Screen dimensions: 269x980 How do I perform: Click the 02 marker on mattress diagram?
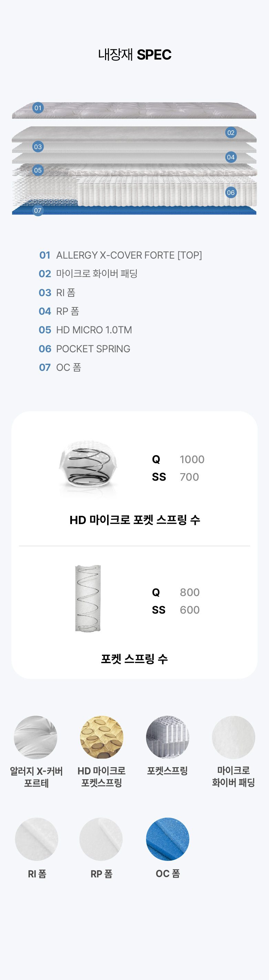click(x=230, y=132)
